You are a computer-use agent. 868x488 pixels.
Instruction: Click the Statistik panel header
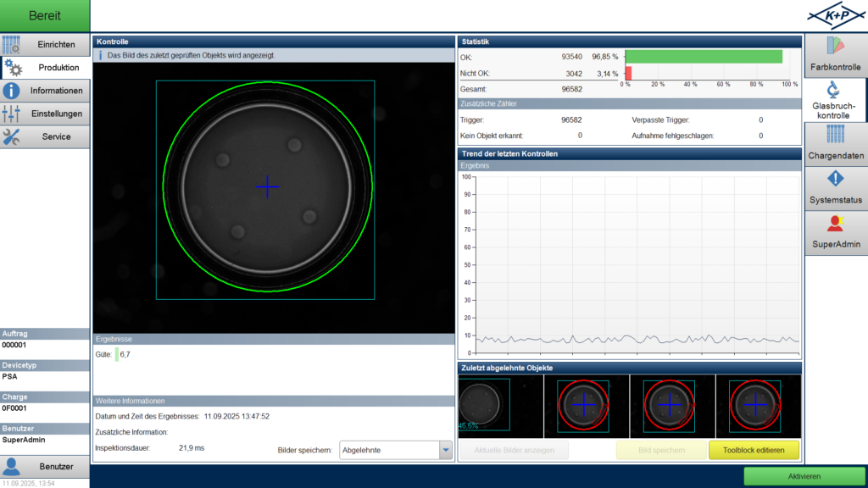point(630,42)
